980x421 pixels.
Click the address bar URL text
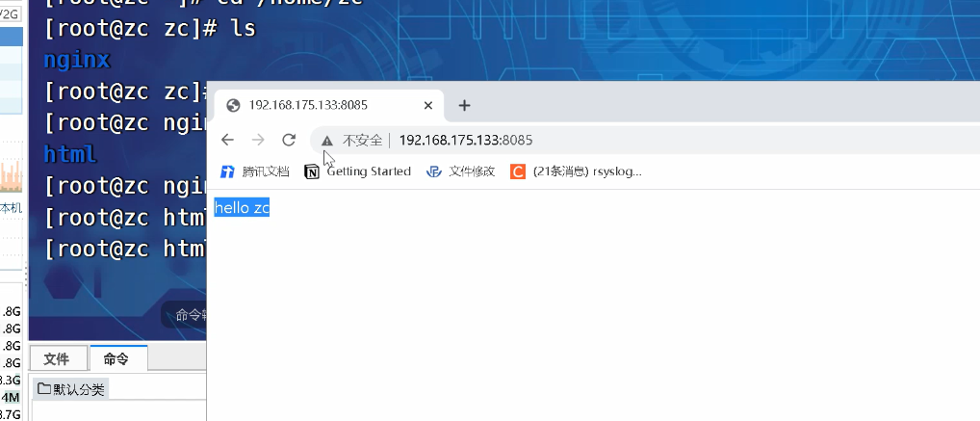point(466,140)
